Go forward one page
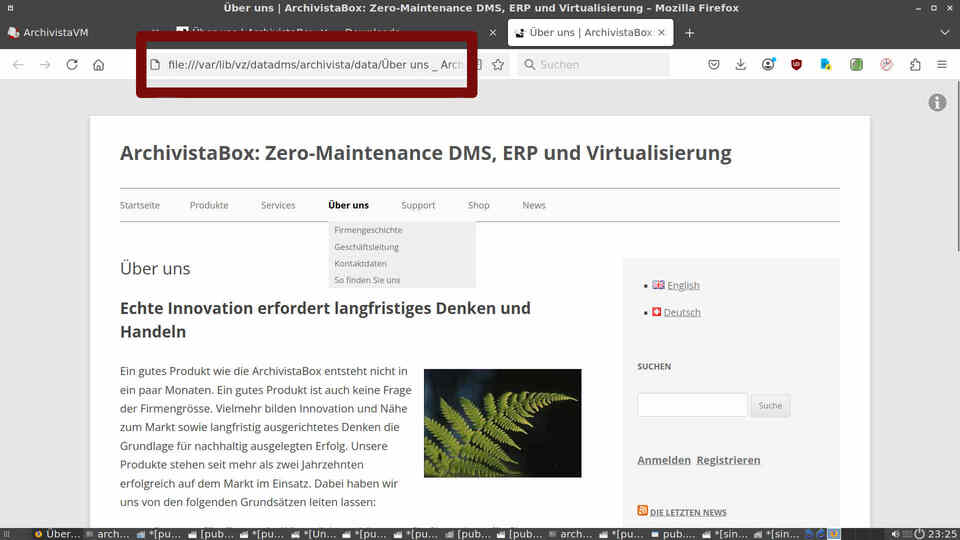The width and height of the screenshot is (960, 540). tap(45, 64)
